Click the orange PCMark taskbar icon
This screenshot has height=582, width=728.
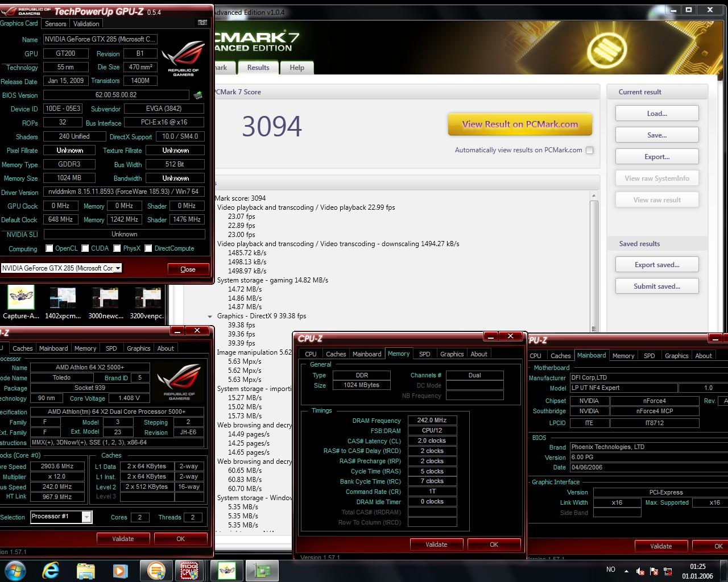pos(156,570)
